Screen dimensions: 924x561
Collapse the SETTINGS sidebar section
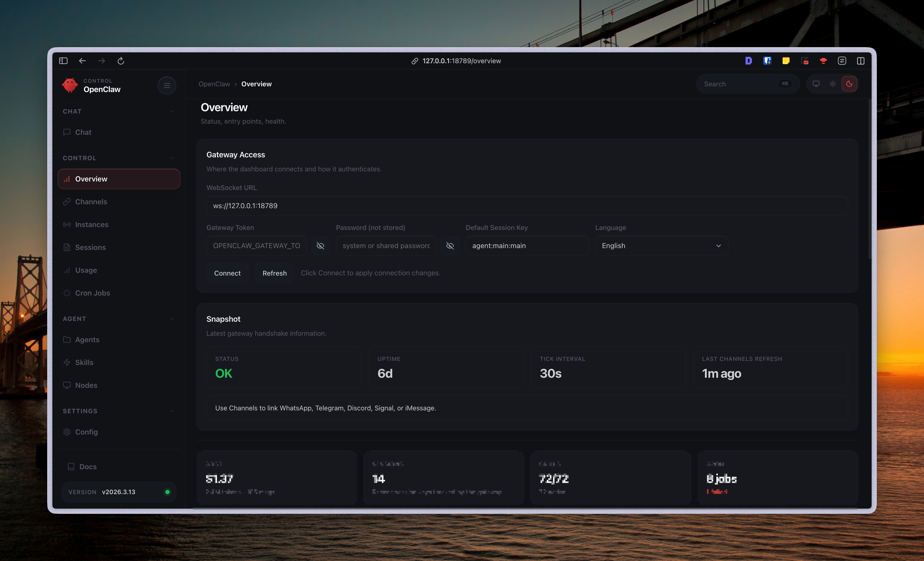pyautogui.click(x=172, y=411)
